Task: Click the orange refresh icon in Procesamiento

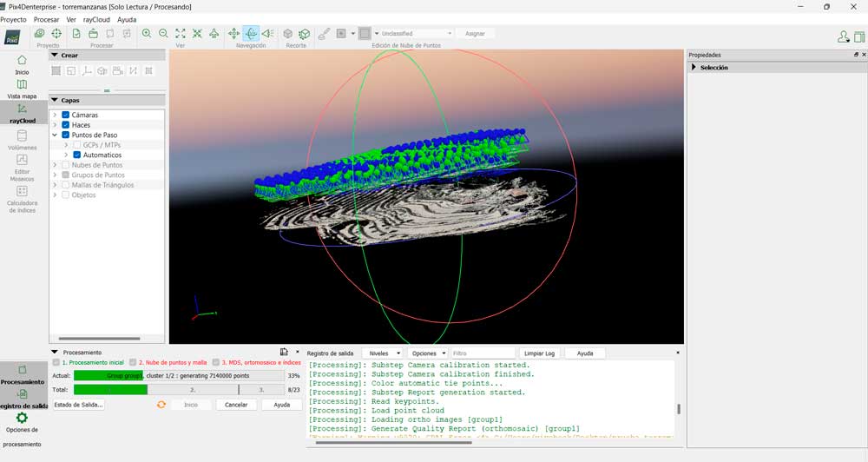Action: tap(161, 405)
